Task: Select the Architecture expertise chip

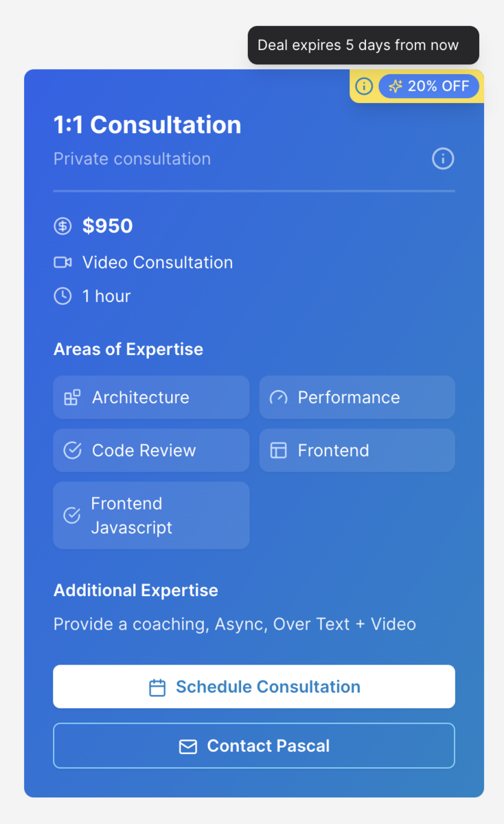Action: coord(151,398)
